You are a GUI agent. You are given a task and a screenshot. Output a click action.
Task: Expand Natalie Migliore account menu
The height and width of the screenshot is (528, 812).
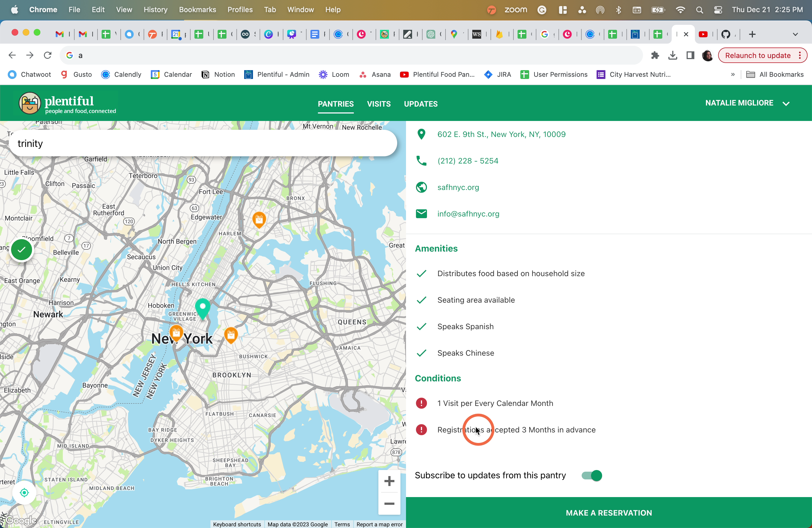tap(786, 103)
